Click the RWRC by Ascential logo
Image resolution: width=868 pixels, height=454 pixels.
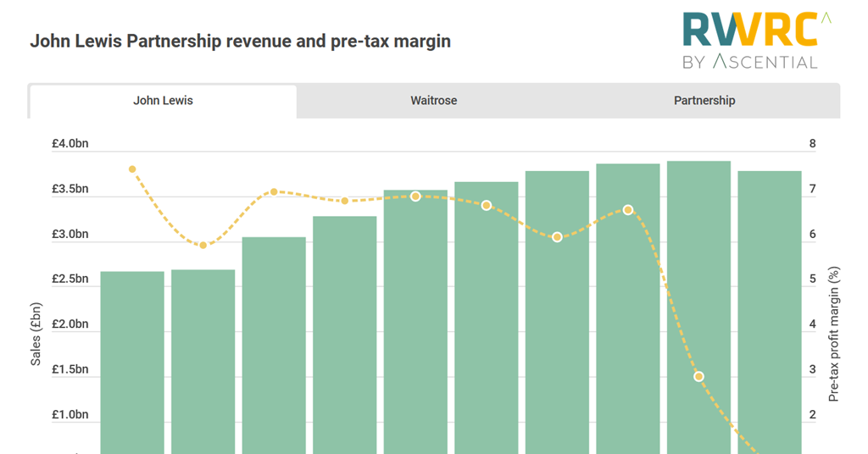point(749,39)
